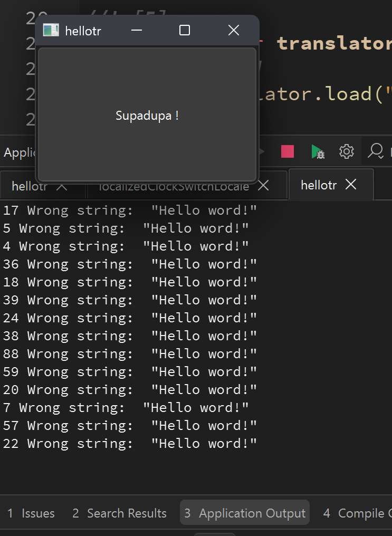Click the magnifier filter icon in output toolbar
This screenshot has width=392, height=536.
tap(376, 152)
